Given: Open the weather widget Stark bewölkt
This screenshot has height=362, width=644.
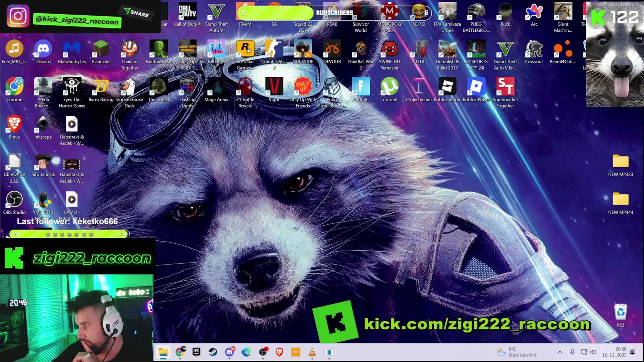Looking at the screenshot, I should pos(516,352).
